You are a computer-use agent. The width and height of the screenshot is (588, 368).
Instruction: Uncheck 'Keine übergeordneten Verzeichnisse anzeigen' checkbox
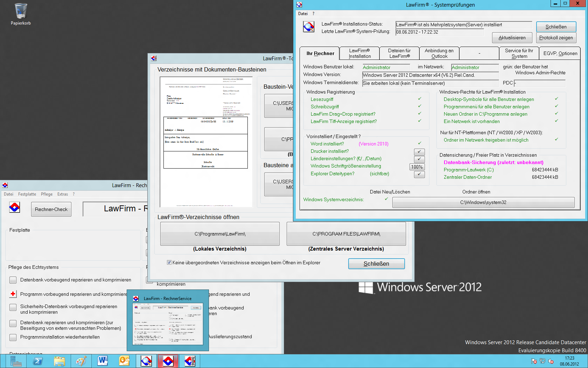pyautogui.click(x=169, y=263)
